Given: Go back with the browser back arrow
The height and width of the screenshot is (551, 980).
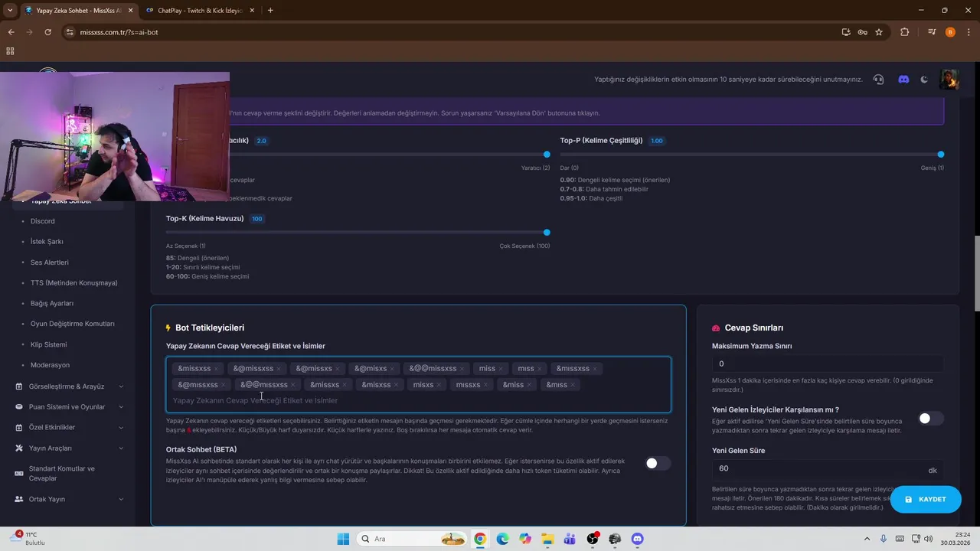Looking at the screenshot, I should click(x=11, y=32).
